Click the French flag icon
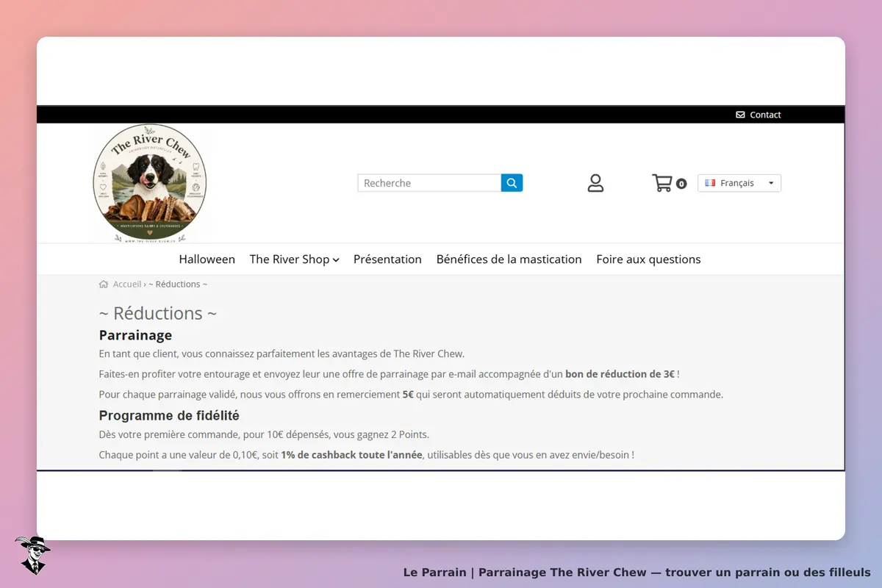882x588 pixels. (x=710, y=183)
